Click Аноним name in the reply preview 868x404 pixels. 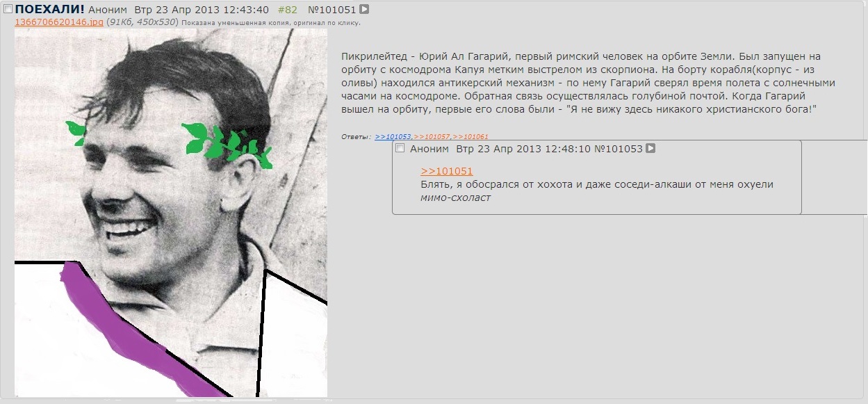pyautogui.click(x=429, y=148)
